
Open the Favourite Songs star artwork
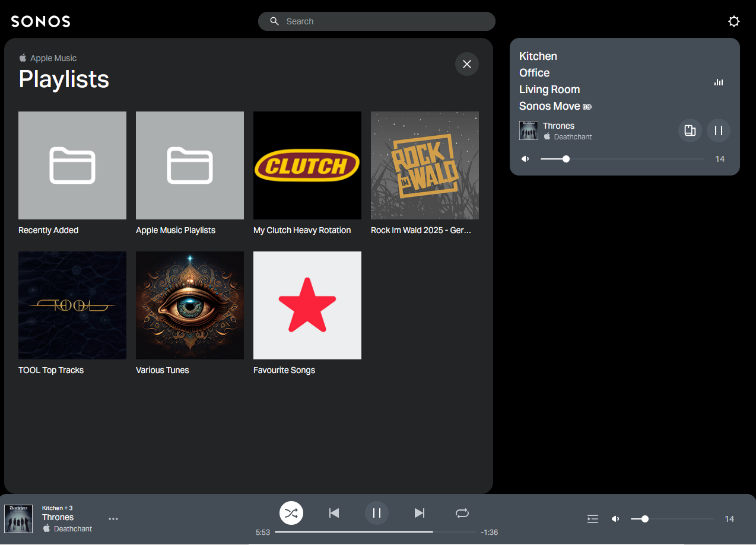click(x=307, y=305)
